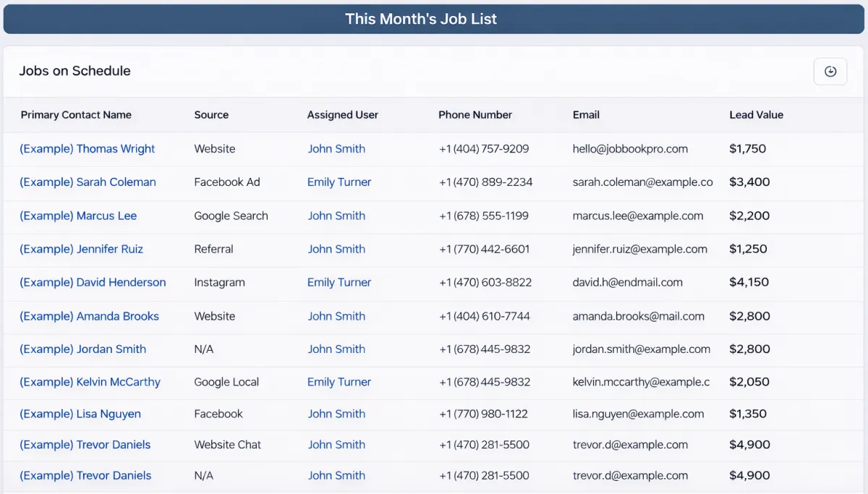This screenshot has height=494, width=868.
Task: Open the (Example) David Henderson contact link
Action: pos(93,282)
